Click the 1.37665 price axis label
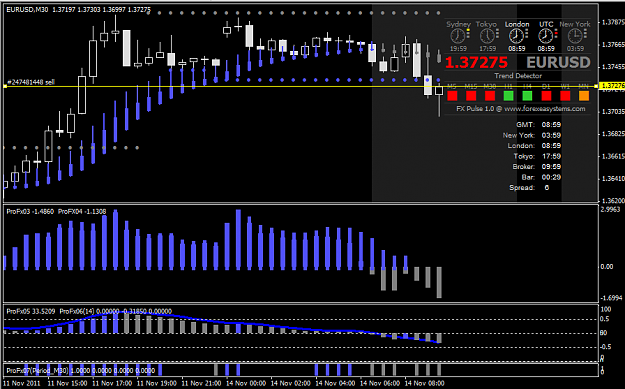625x389 pixels. 613,45
